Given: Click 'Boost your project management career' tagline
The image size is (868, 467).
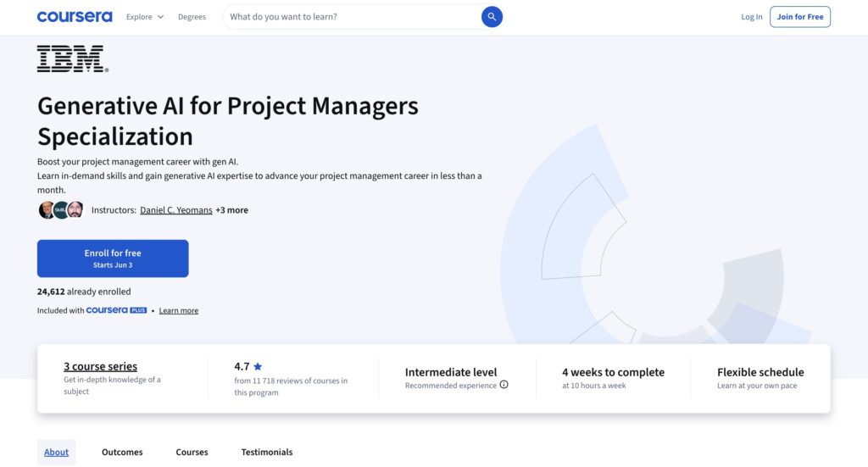Looking at the screenshot, I should [137, 162].
